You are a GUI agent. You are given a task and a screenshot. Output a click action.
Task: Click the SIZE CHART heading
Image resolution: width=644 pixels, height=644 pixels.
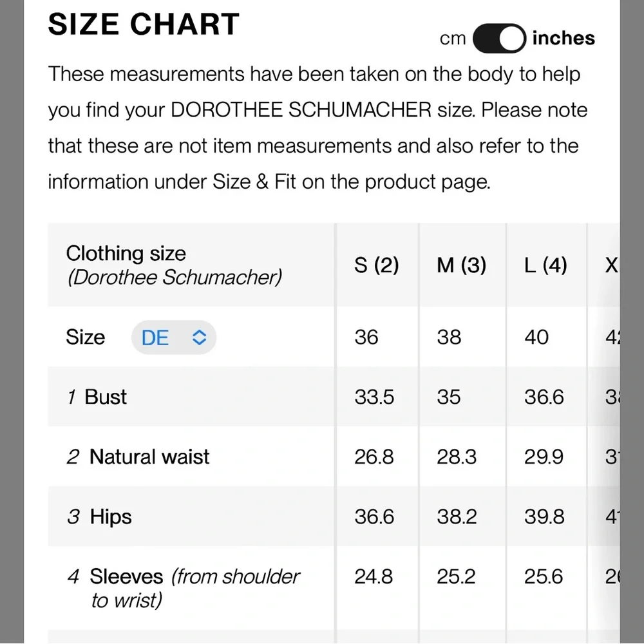144,25
